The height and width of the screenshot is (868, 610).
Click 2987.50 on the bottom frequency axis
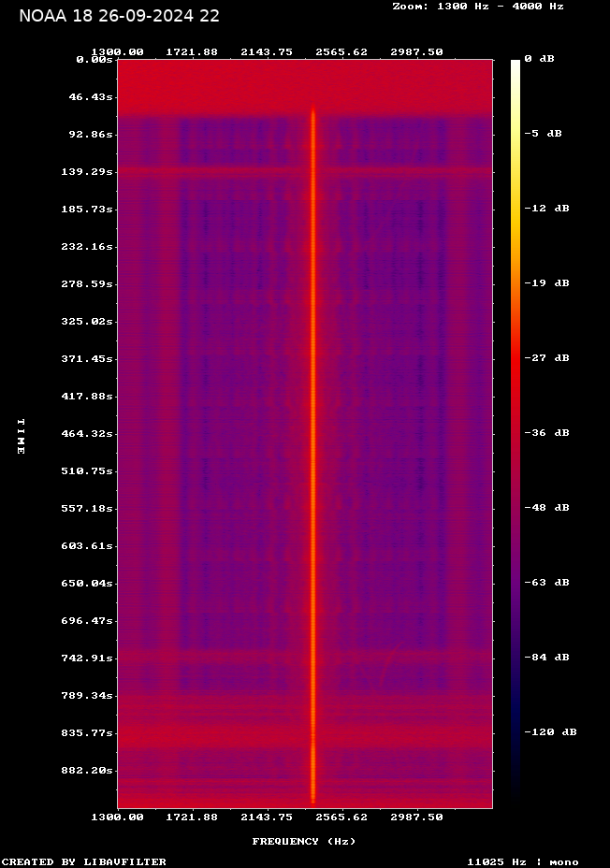(x=416, y=817)
